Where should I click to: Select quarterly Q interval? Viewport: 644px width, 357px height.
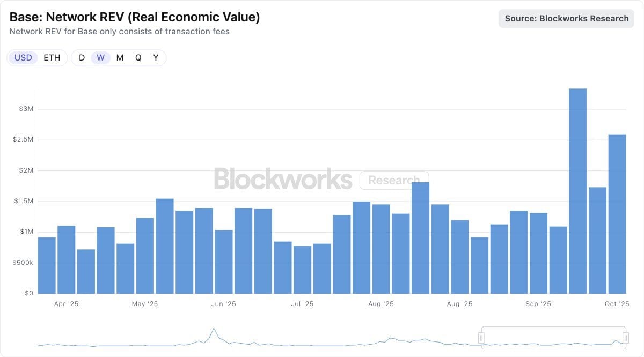138,58
